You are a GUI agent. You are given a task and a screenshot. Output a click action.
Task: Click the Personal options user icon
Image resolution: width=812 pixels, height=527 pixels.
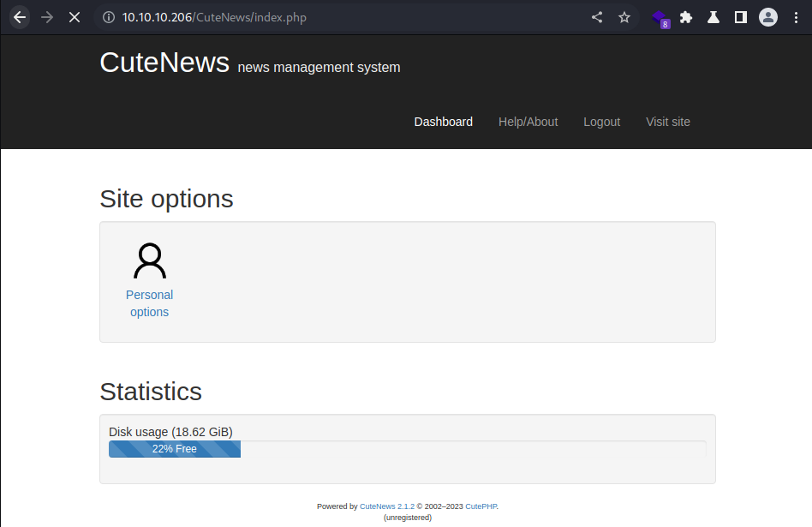(150, 261)
